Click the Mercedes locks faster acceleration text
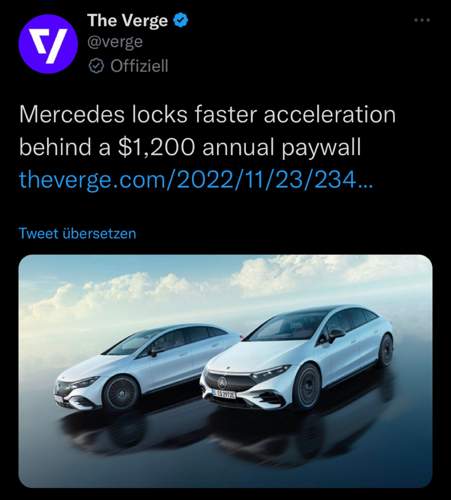The image size is (451, 500). 207,115
